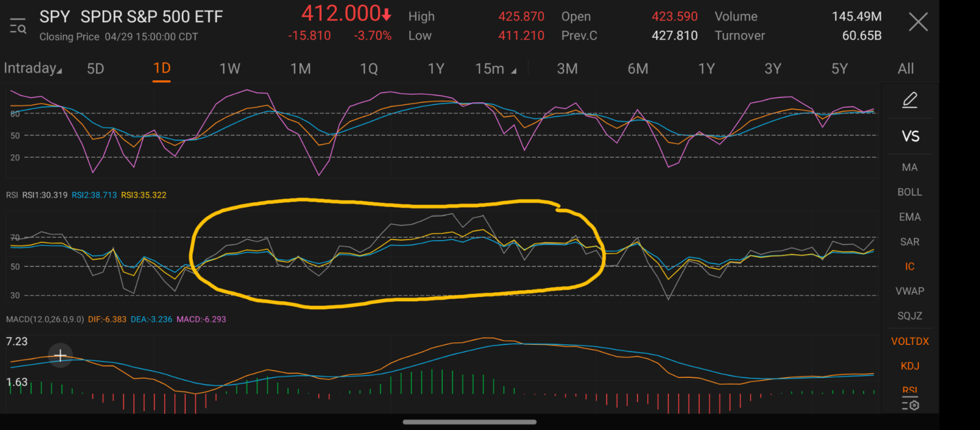Expand the 15m interval dropdown
980x430 pixels.
coord(496,69)
